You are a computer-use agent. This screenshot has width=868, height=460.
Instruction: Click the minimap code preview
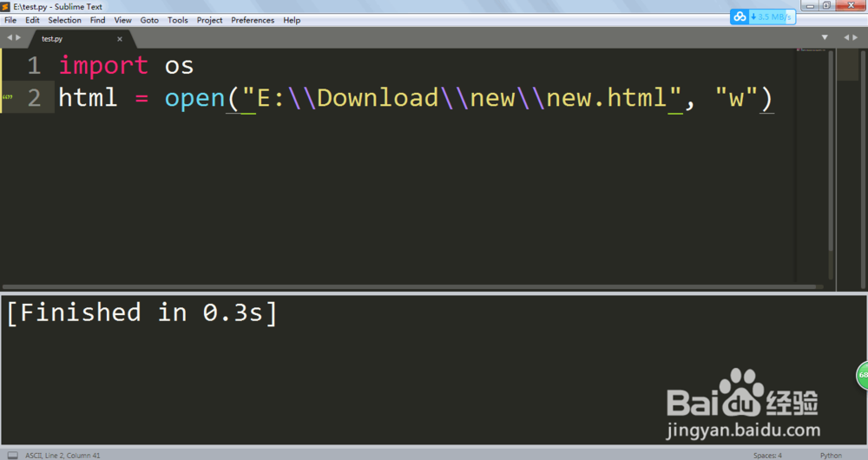click(x=811, y=49)
